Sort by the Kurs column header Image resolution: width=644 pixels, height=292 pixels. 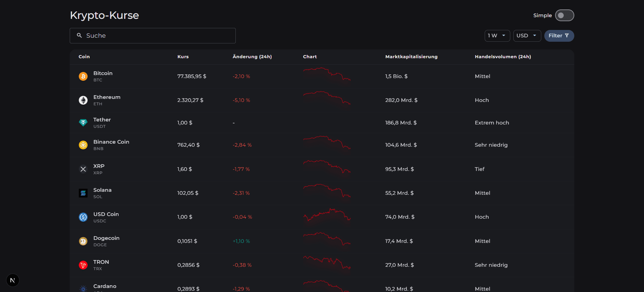coord(183,57)
